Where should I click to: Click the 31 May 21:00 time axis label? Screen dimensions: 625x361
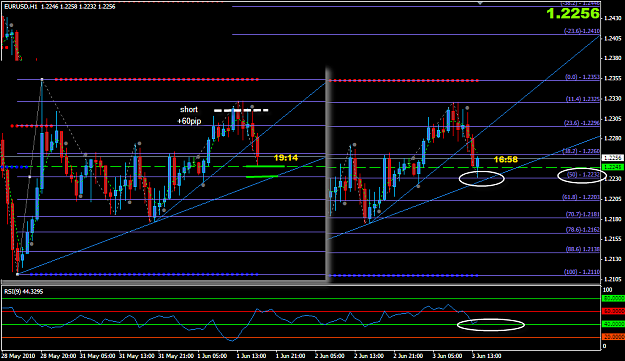coord(176,356)
